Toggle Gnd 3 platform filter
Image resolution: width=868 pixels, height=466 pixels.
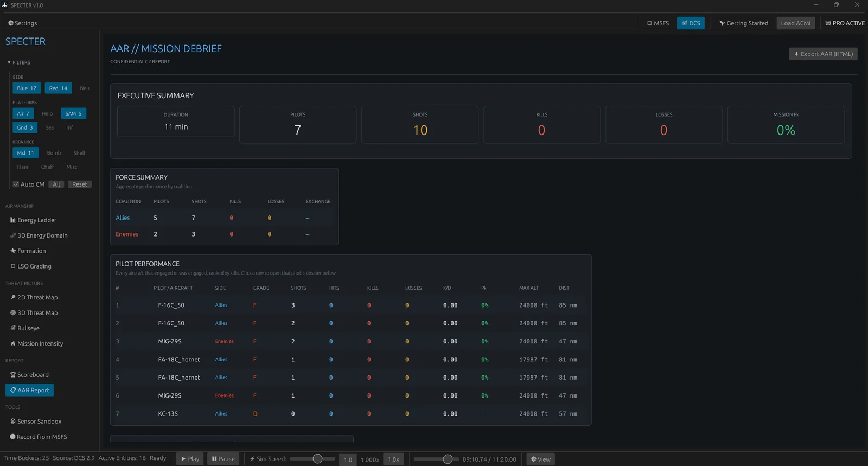pos(25,128)
